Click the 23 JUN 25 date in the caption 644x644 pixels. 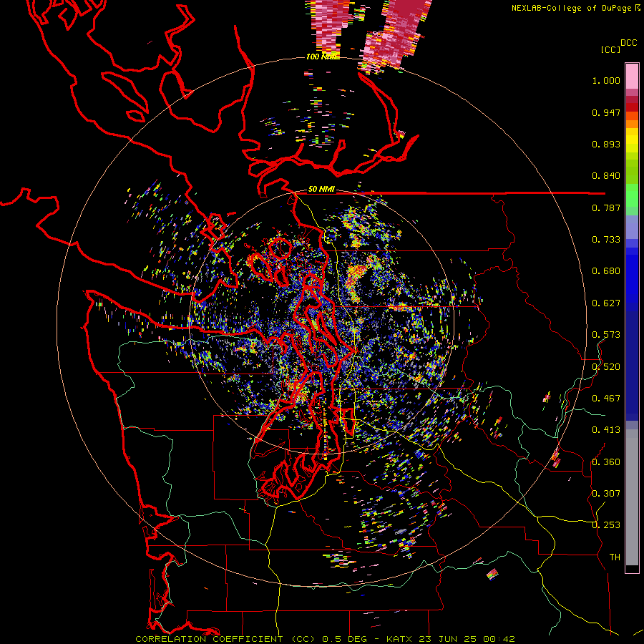449,639
